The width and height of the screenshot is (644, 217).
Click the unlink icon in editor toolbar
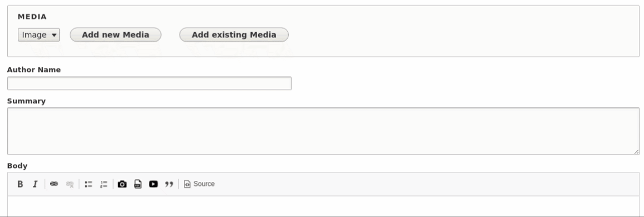(x=69, y=184)
